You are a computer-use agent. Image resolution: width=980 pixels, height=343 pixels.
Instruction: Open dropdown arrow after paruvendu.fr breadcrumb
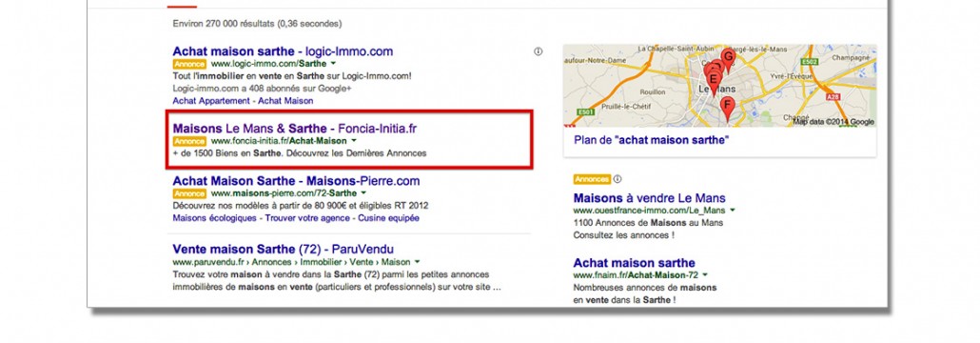[x=417, y=262]
